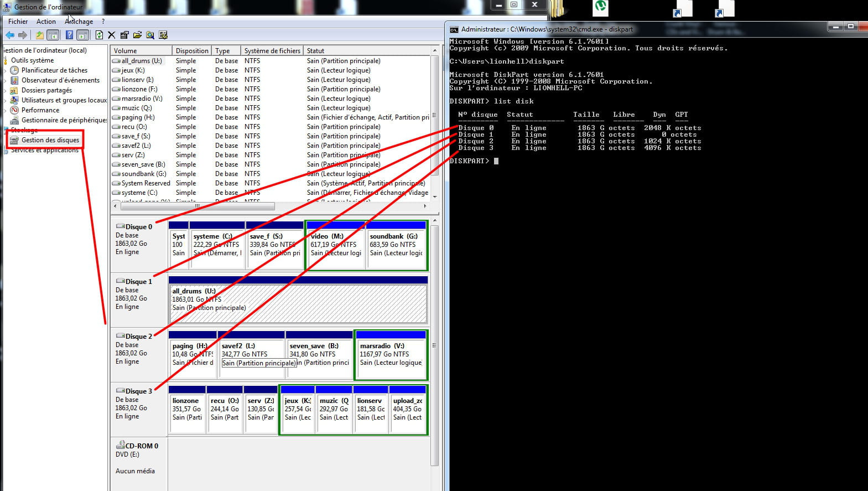
Task: Sort by the Système de fichiers column header
Action: click(272, 50)
